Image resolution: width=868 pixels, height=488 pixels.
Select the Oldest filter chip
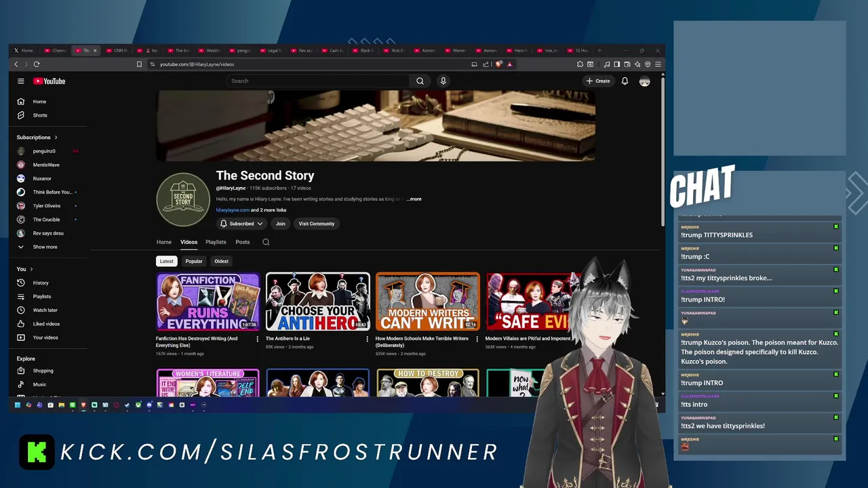tap(222, 261)
